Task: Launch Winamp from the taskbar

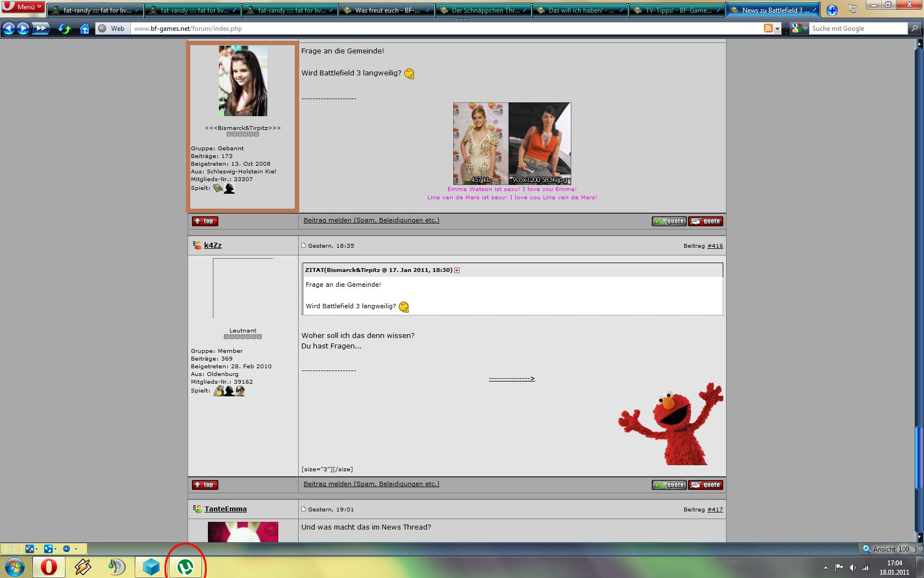Action: coord(83,566)
